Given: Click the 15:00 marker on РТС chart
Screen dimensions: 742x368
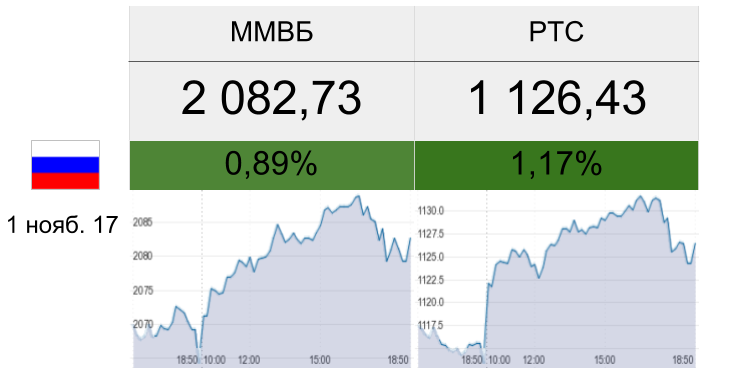Looking at the screenshot, I should click(605, 360).
